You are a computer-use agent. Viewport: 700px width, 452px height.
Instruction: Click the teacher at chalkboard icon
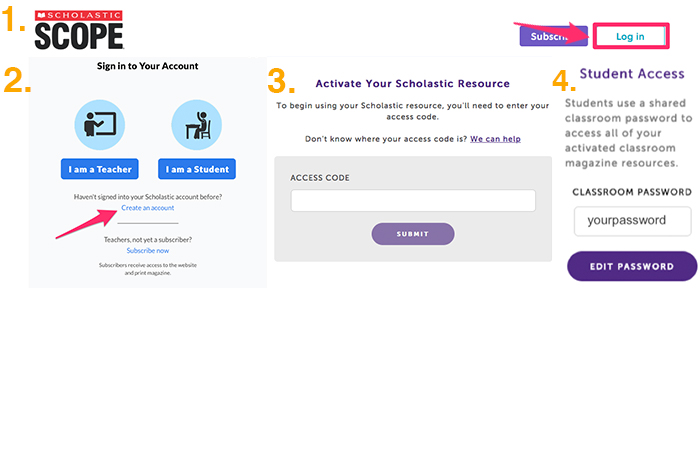tap(100, 125)
